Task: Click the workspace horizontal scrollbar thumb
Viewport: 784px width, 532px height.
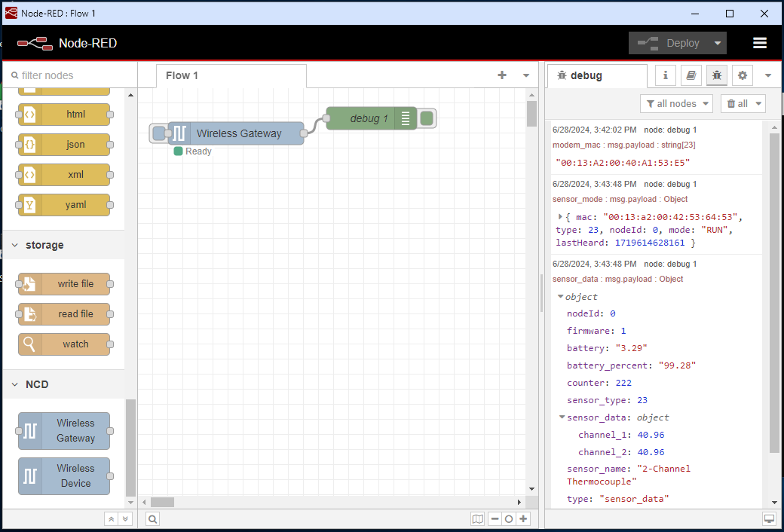Action: [x=163, y=502]
